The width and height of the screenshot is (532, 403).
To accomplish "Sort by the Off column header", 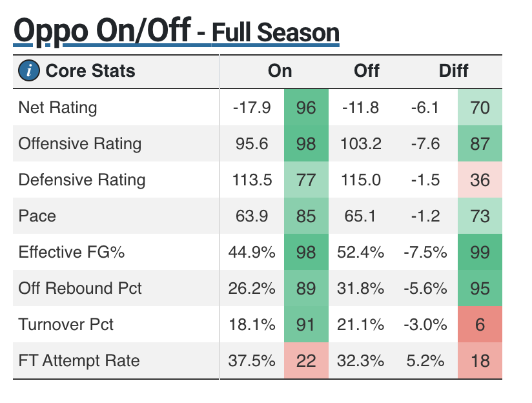I will pyautogui.click(x=366, y=70).
